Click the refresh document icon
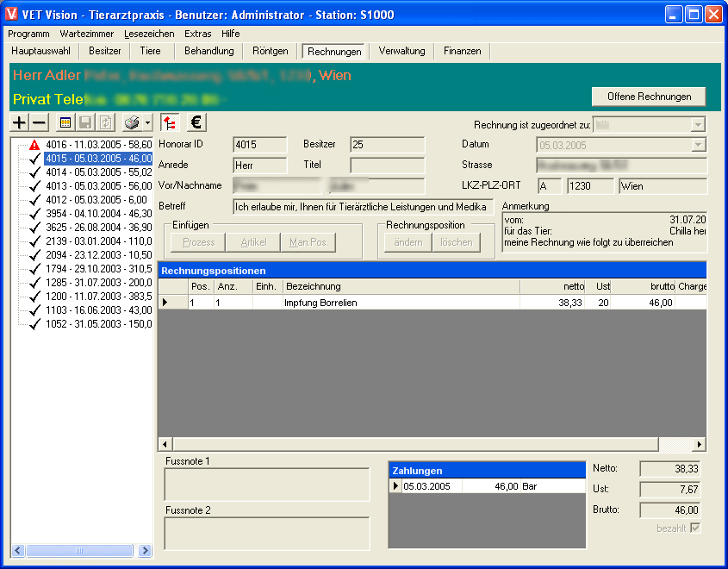The height and width of the screenshot is (569, 728). (x=105, y=122)
